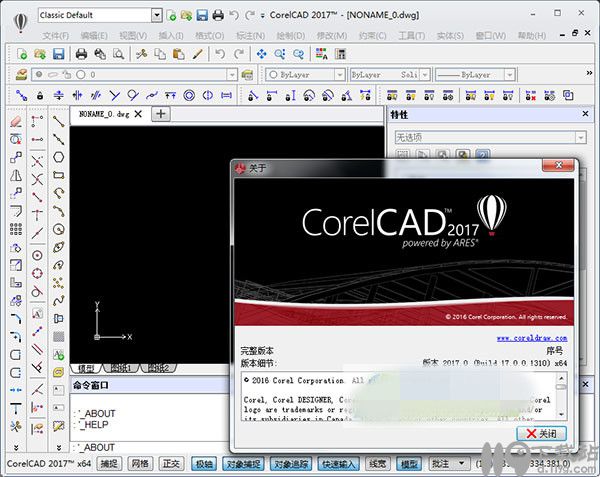Click Open file icon in standard toolbar

pos(40,54)
